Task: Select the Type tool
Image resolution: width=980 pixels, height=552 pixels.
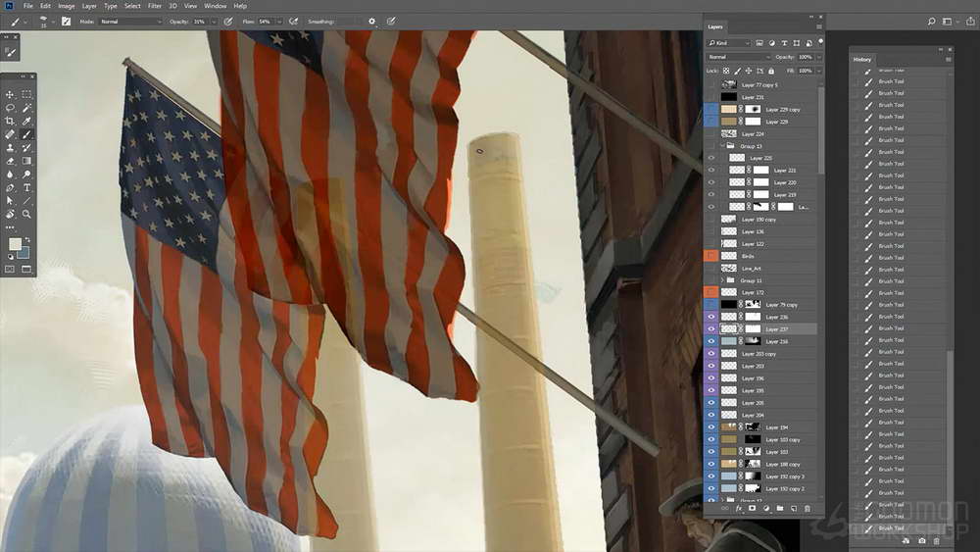Action: coord(26,187)
